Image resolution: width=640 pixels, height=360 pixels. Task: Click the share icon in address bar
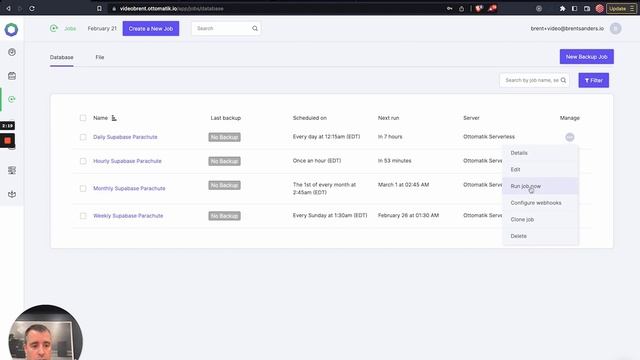click(x=462, y=8)
